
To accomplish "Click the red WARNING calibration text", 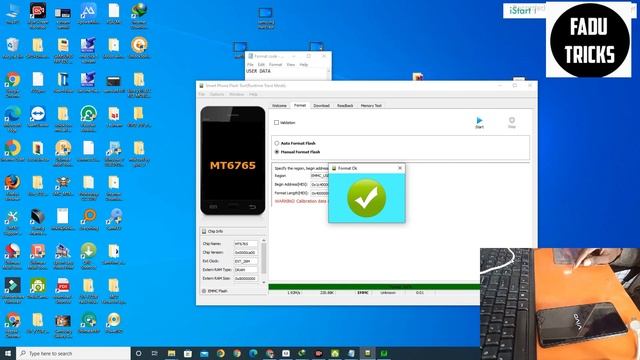I will click(301, 201).
